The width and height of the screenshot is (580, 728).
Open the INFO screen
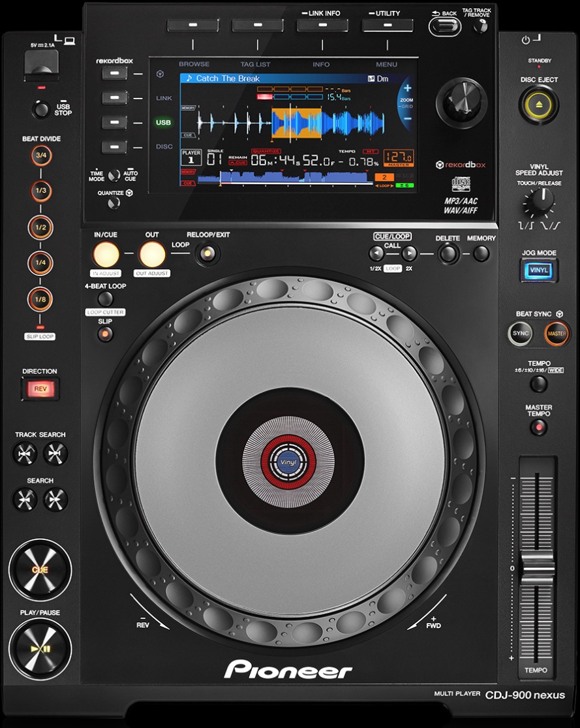[322, 25]
